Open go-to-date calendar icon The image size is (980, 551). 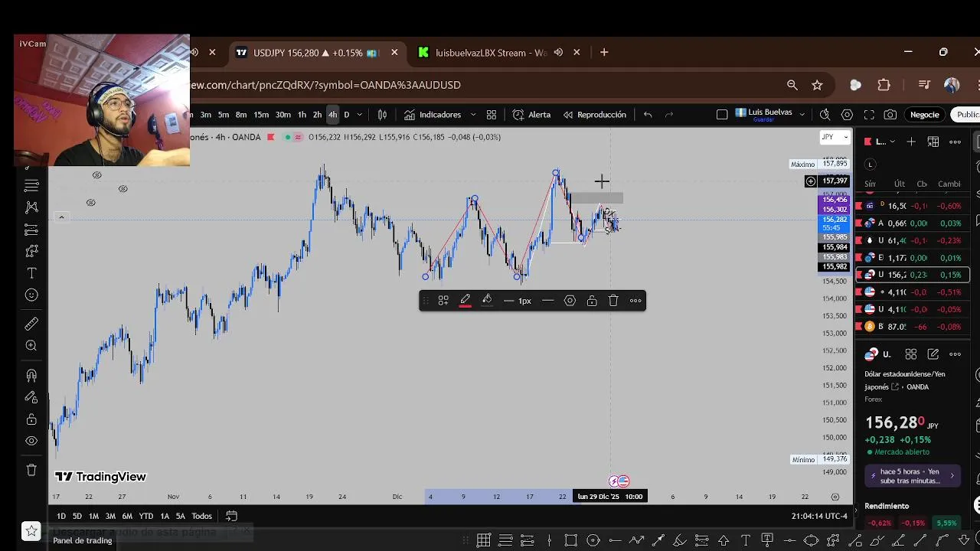tap(231, 516)
